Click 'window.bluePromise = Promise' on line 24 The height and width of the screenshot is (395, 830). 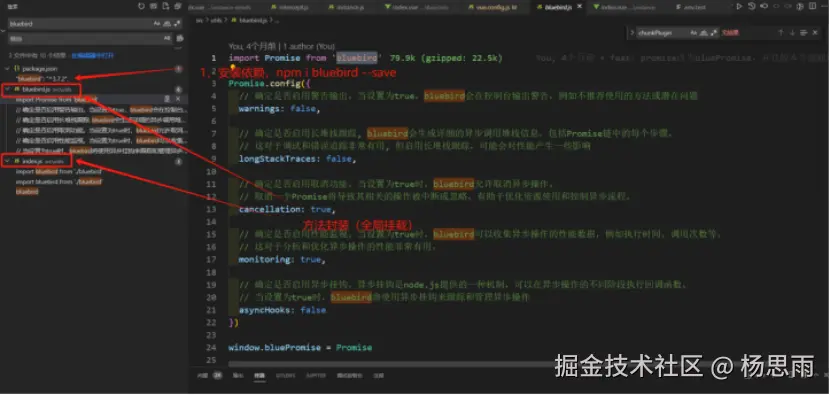pos(300,347)
